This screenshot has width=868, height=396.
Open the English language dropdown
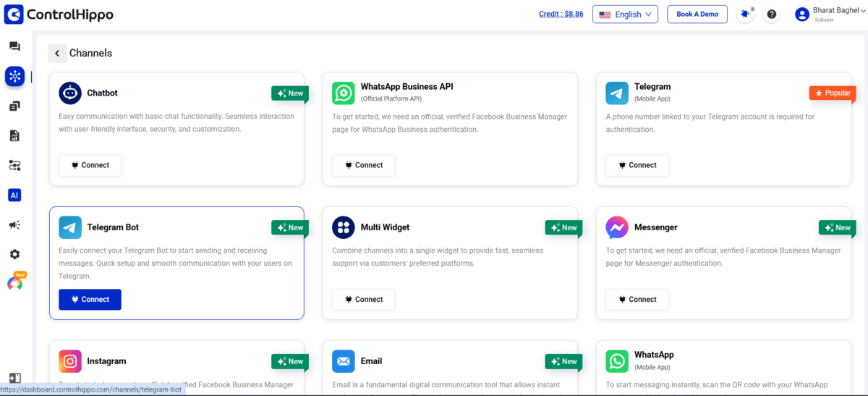[x=625, y=14]
